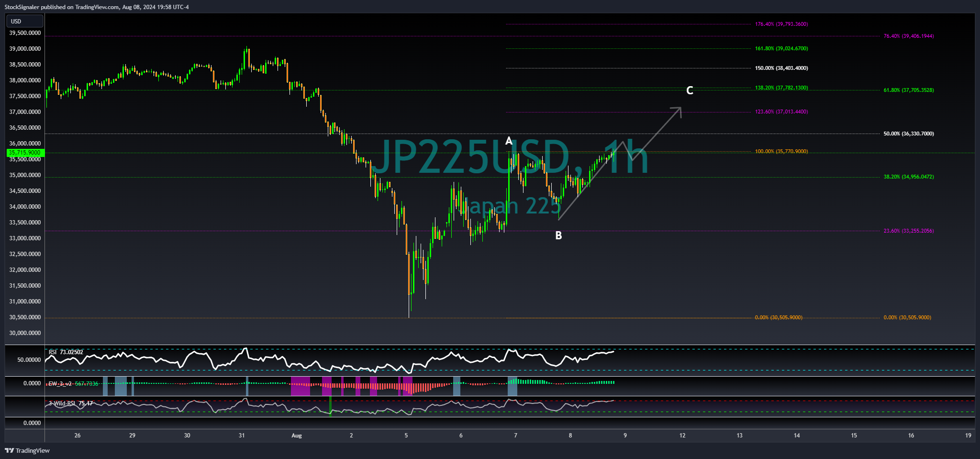The width and height of the screenshot is (980, 459).
Task: Select date 12 on the time axis
Action: (x=682, y=436)
